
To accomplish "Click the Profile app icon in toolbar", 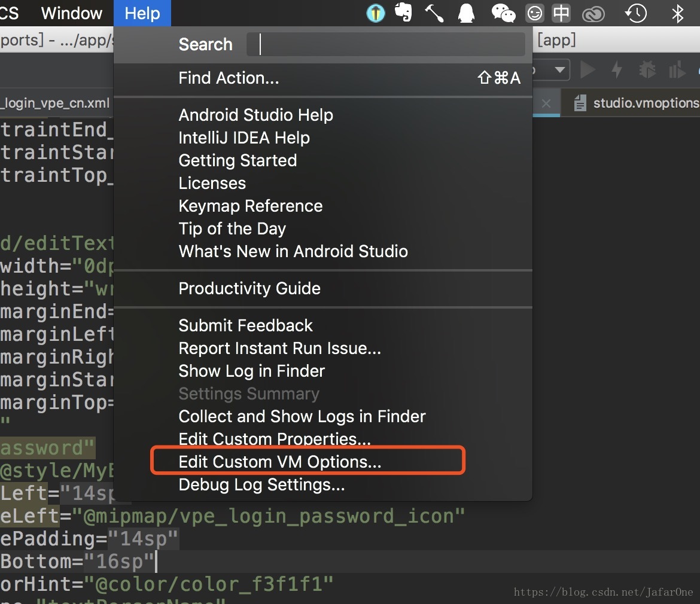I will pos(677,70).
